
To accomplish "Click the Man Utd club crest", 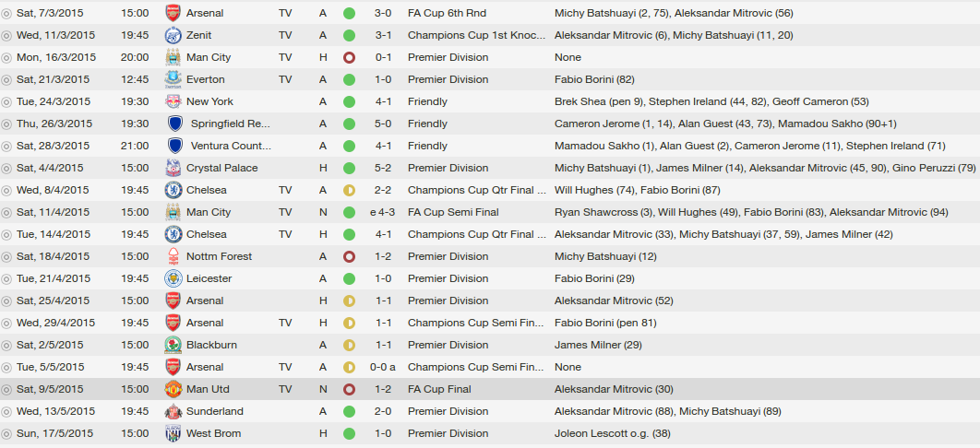I will 173,389.
